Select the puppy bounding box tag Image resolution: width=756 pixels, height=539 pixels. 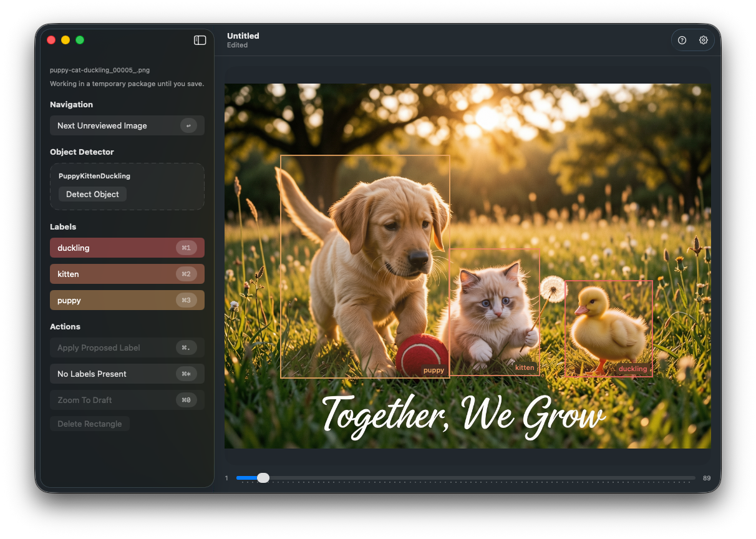(434, 370)
